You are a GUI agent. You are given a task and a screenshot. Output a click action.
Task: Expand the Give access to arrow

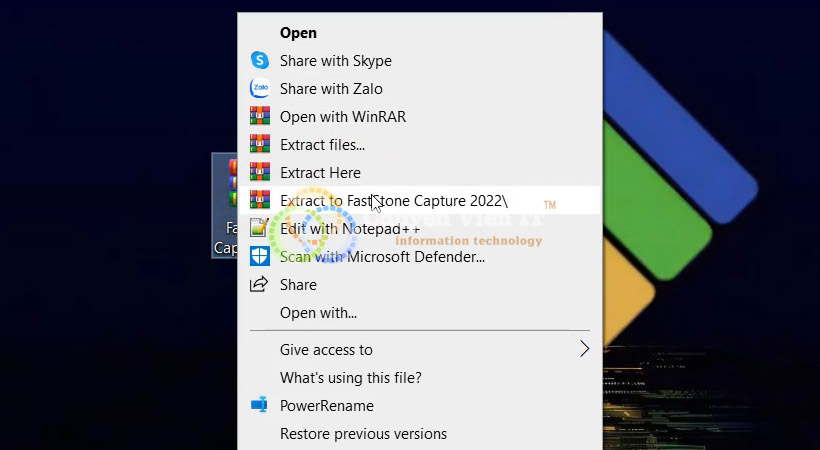585,349
